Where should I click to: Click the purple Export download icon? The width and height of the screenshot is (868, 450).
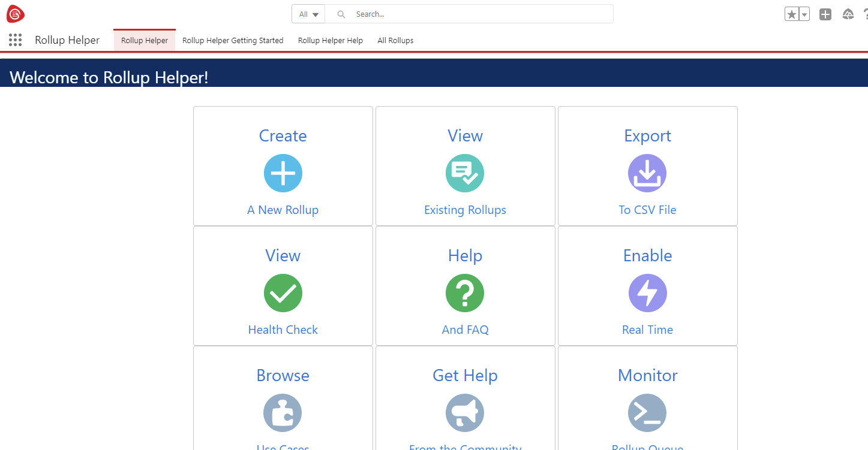point(647,173)
